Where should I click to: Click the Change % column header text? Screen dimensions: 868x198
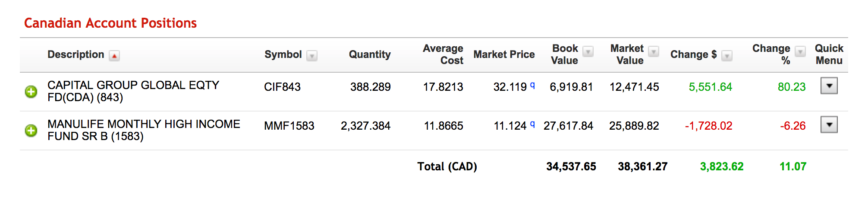pyautogui.click(x=771, y=54)
